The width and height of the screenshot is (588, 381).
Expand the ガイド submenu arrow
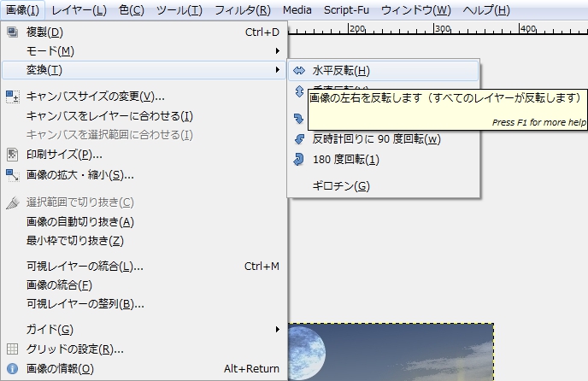point(277,329)
